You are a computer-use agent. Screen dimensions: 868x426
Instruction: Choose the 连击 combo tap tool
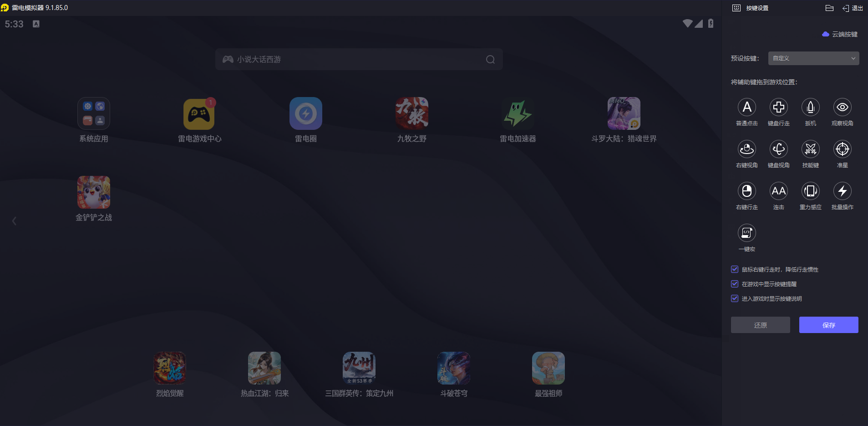pos(779,191)
